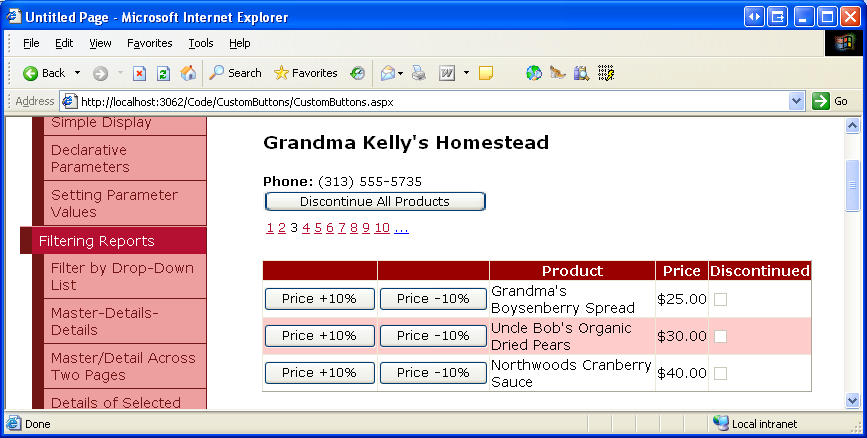Click the vertical scrollbar up arrow
The image size is (867, 438).
click(852, 126)
